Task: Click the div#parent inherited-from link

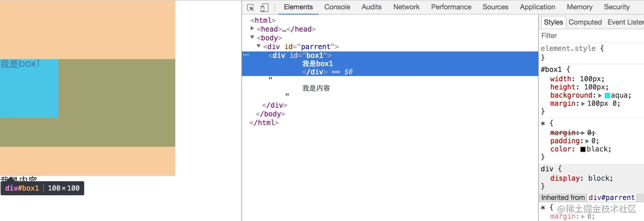Action: click(x=611, y=197)
